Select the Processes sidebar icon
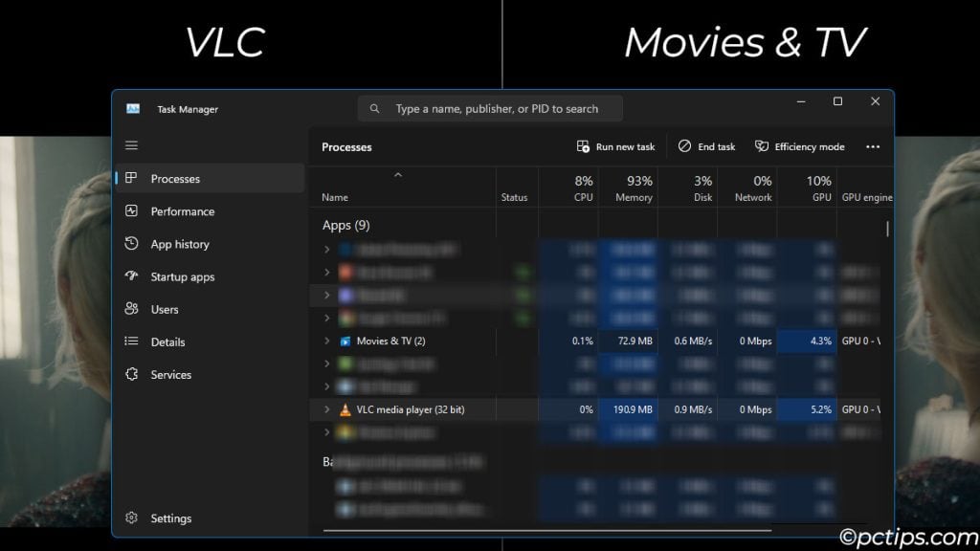This screenshot has height=551, width=980. (x=131, y=178)
